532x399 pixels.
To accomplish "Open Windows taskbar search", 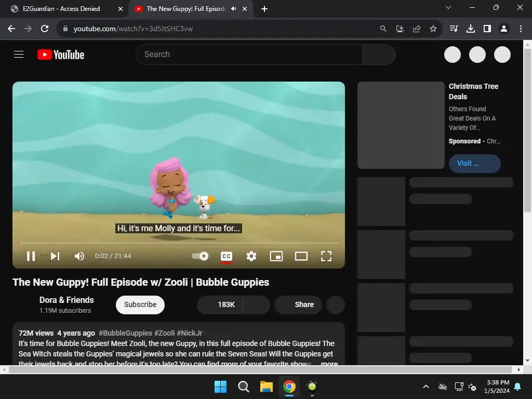I will tap(243, 387).
